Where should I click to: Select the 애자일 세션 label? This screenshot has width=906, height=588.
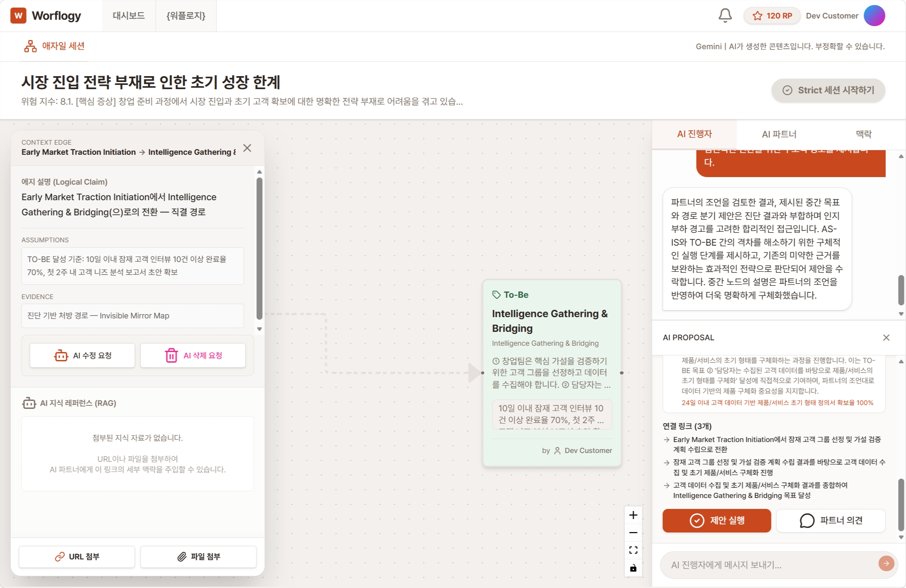click(63, 46)
